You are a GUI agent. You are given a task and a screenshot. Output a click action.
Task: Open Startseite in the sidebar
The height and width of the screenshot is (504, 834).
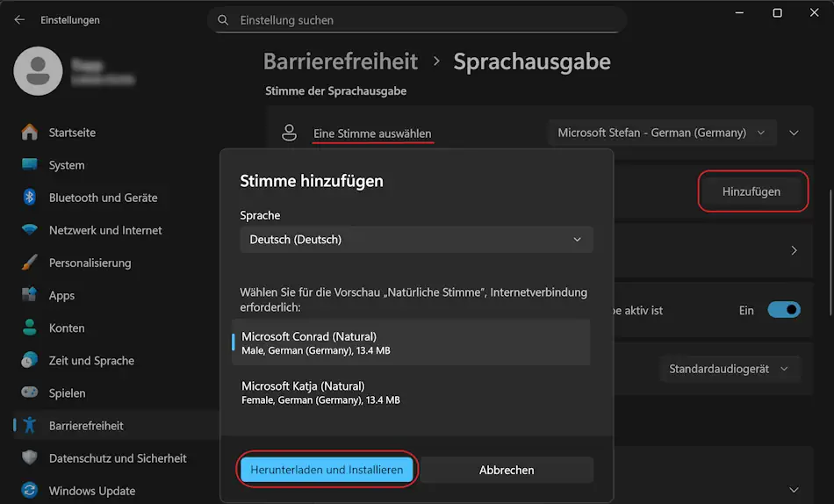click(x=72, y=133)
